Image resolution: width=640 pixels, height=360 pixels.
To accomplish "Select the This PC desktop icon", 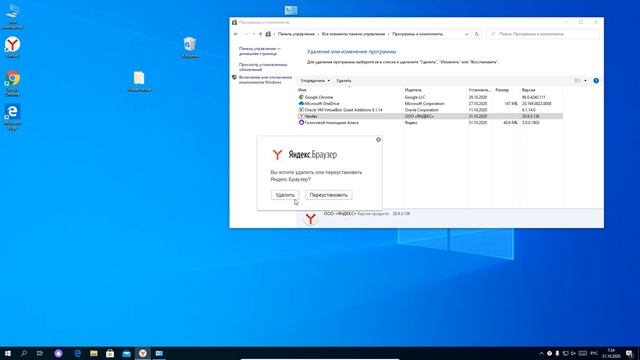I will click(13, 16).
